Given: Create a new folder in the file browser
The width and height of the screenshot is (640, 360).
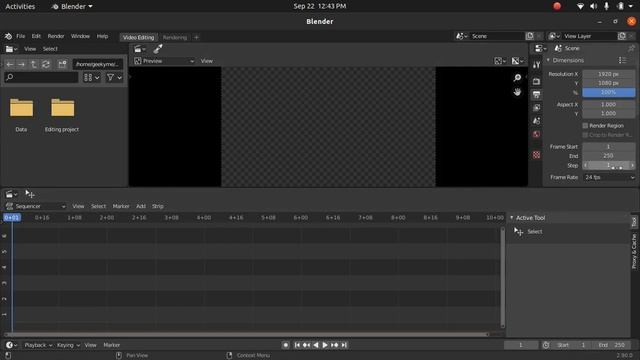Looking at the screenshot, I should tap(62, 64).
